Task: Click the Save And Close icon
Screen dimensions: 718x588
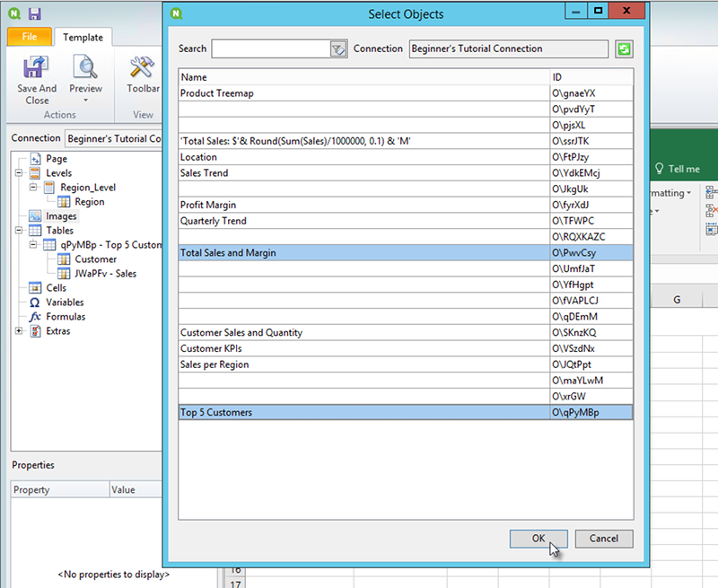Action: tap(36, 68)
